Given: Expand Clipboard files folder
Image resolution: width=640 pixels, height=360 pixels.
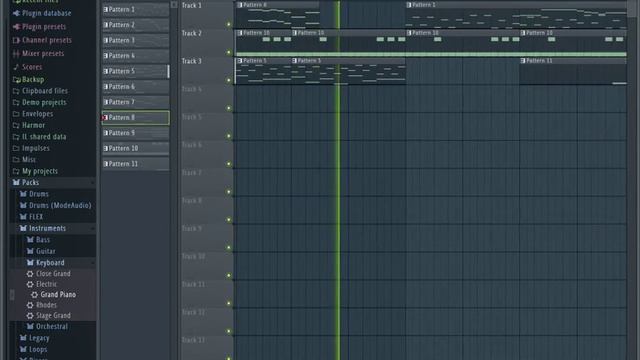Looking at the screenshot, I should pos(44,91).
